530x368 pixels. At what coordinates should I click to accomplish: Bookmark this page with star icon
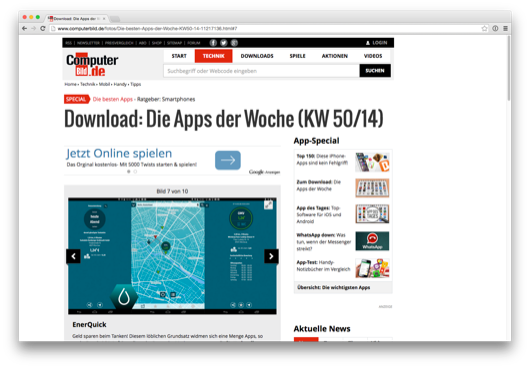click(484, 28)
